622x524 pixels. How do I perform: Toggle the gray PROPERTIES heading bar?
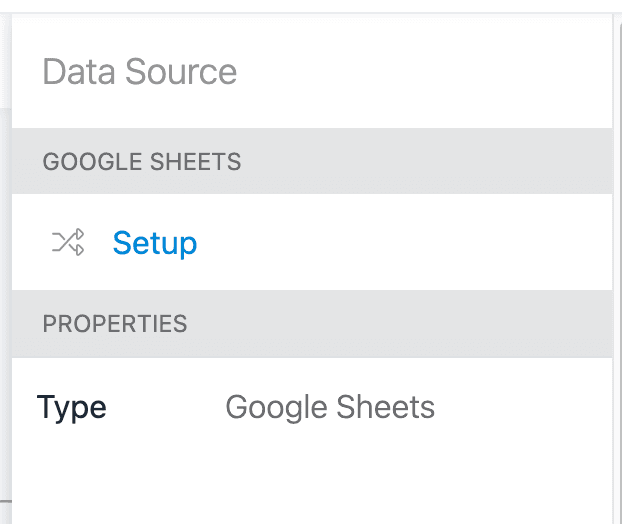coord(311,324)
